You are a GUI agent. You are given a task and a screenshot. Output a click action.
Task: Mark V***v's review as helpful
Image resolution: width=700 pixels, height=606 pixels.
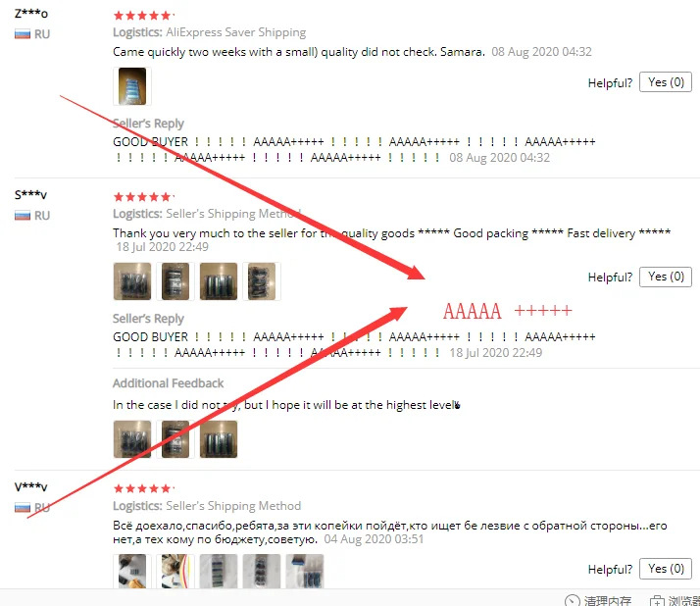(x=665, y=569)
